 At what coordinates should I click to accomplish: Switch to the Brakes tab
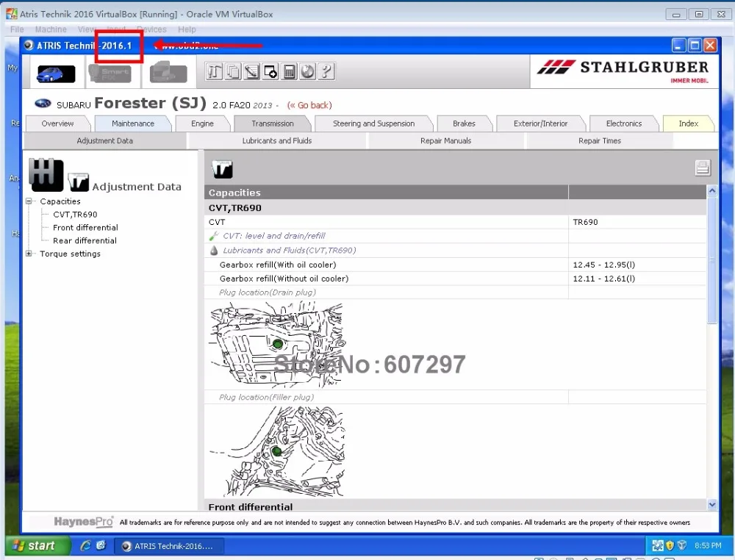pyautogui.click(x=464, y=123)
